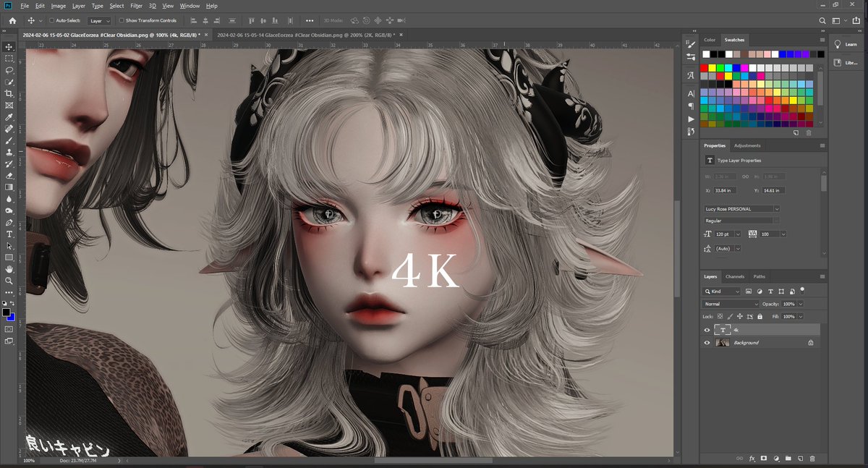Screen dimensions: 868x468
Task: Open the 120 pt font size dropdown
Action: coord(738,234)
